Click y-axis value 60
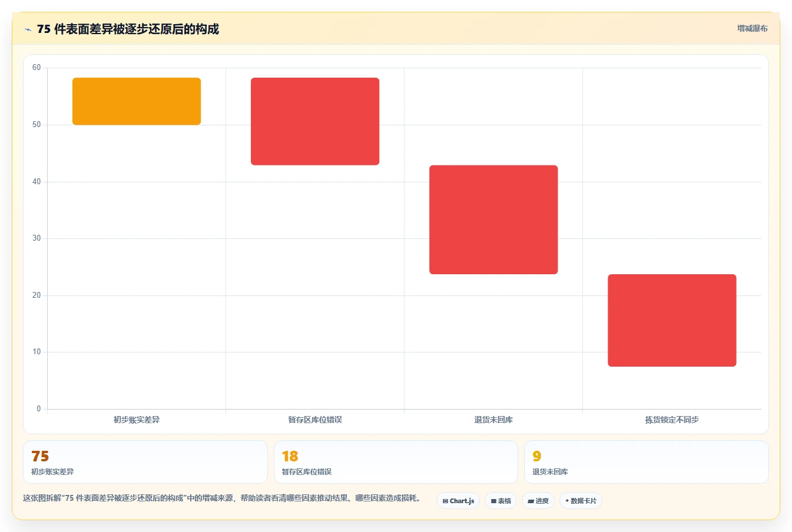792x532 pixels. pos(37,68)
